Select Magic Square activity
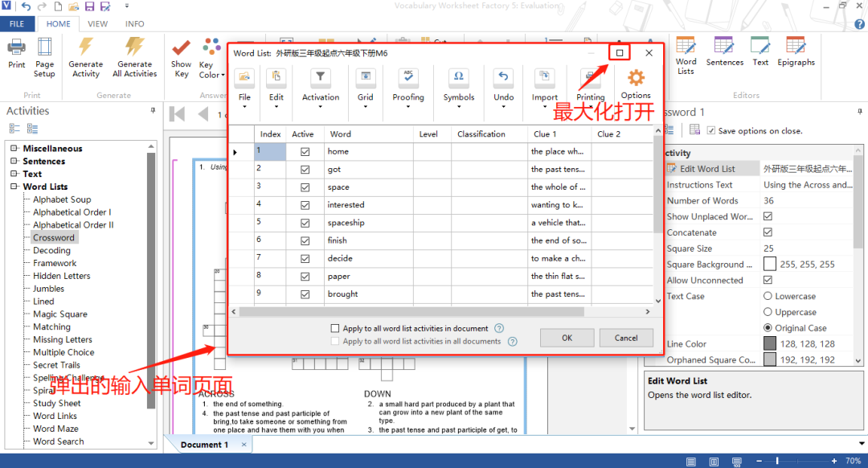The height and width of the screenshot is (468, 868). pos(59,314)
